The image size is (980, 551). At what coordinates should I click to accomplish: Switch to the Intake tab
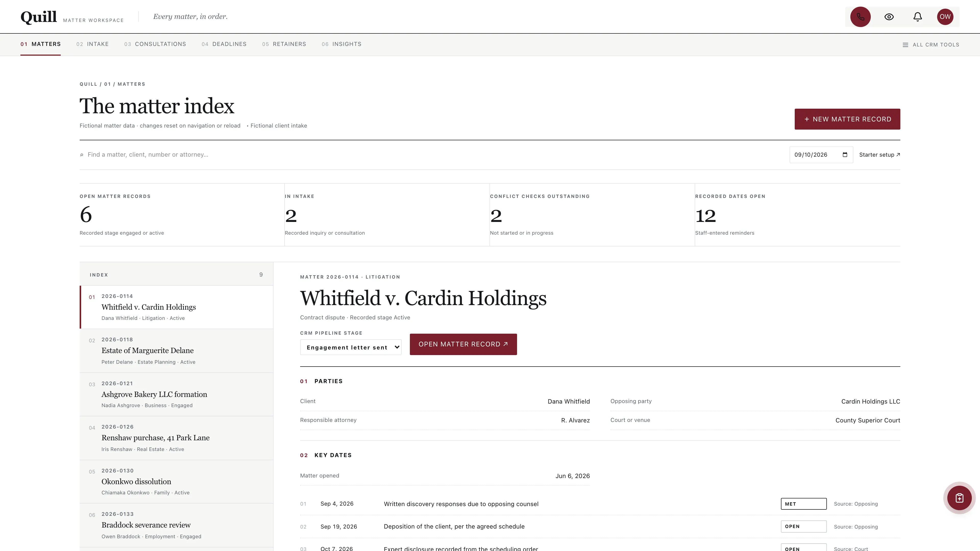[x=92, y=44]
